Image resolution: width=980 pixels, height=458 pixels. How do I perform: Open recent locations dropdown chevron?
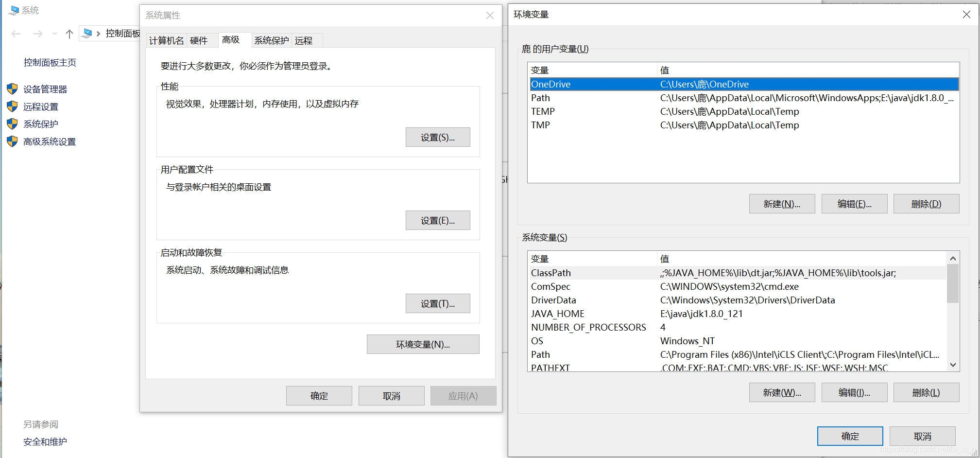(x=54, y=34)
